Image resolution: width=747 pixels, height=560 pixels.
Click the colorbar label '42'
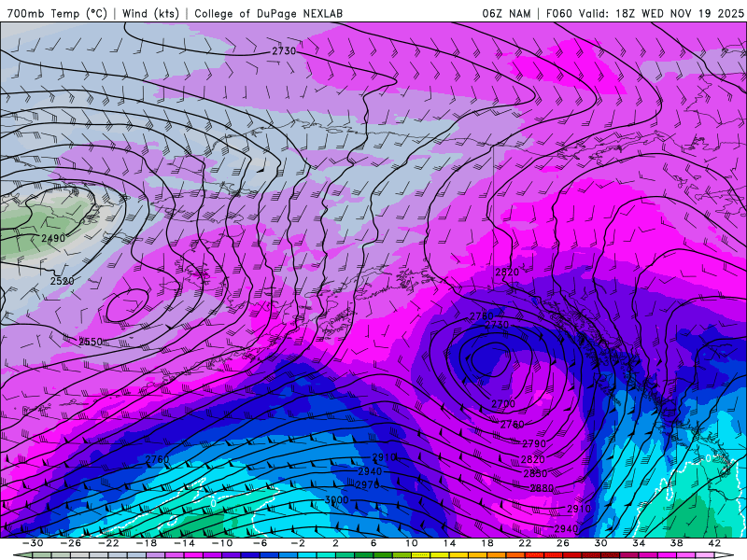tap(714, 543)
